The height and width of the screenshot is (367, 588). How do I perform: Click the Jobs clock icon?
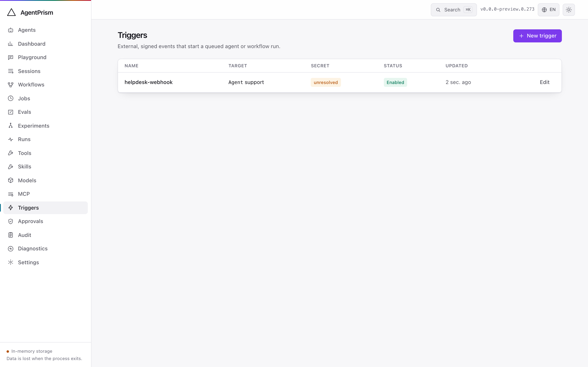point(11,98)
